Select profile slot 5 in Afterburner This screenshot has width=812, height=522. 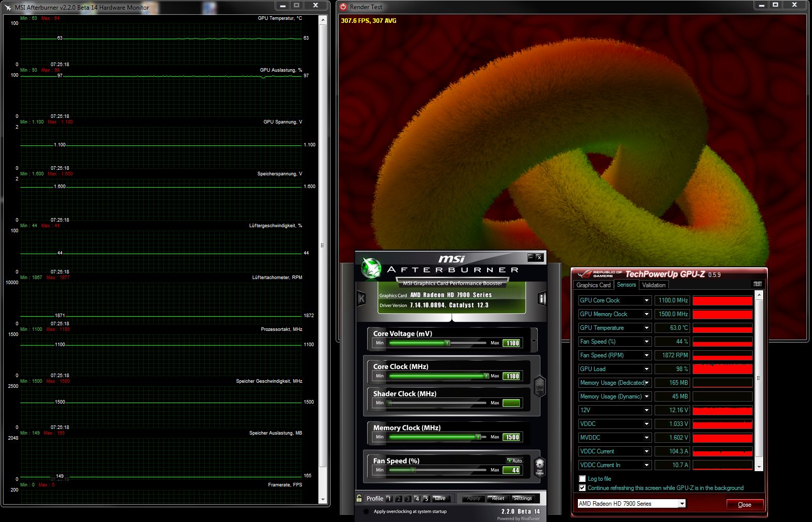tap(426, 499)
